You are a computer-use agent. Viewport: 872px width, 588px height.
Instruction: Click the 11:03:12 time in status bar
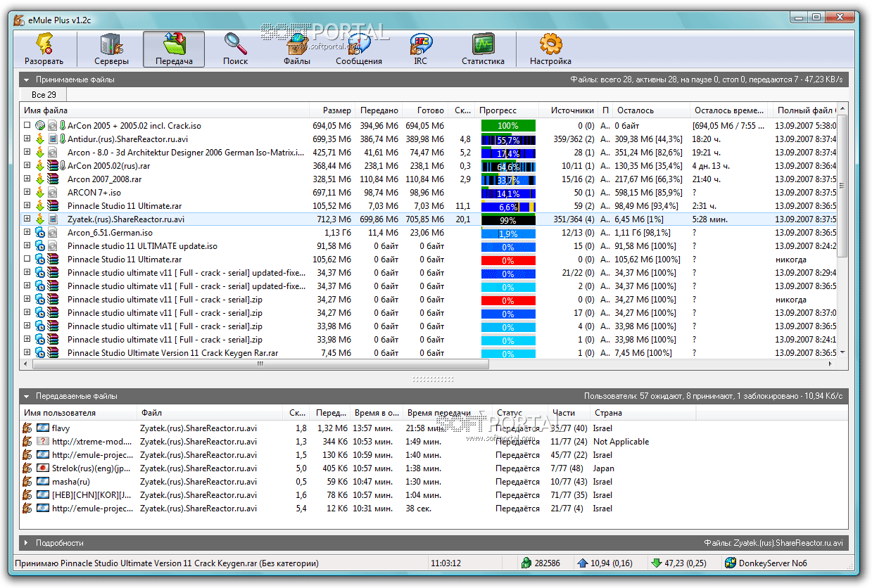click(446, 563)
